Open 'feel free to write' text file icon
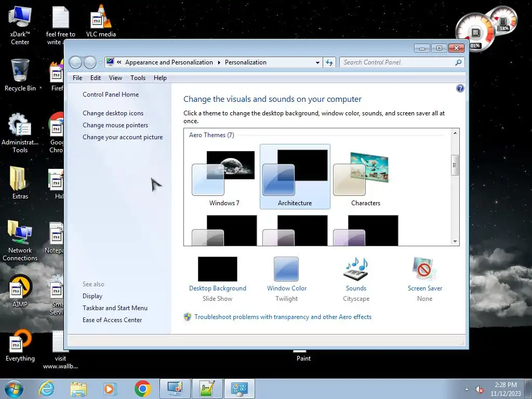This screenshot has width=532, height=399. (60, 25)
